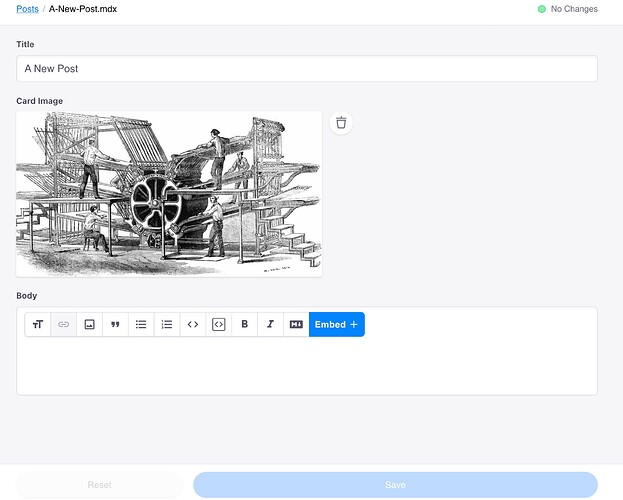
Task: Click the Reset button
Action: [x=99, y=485]
